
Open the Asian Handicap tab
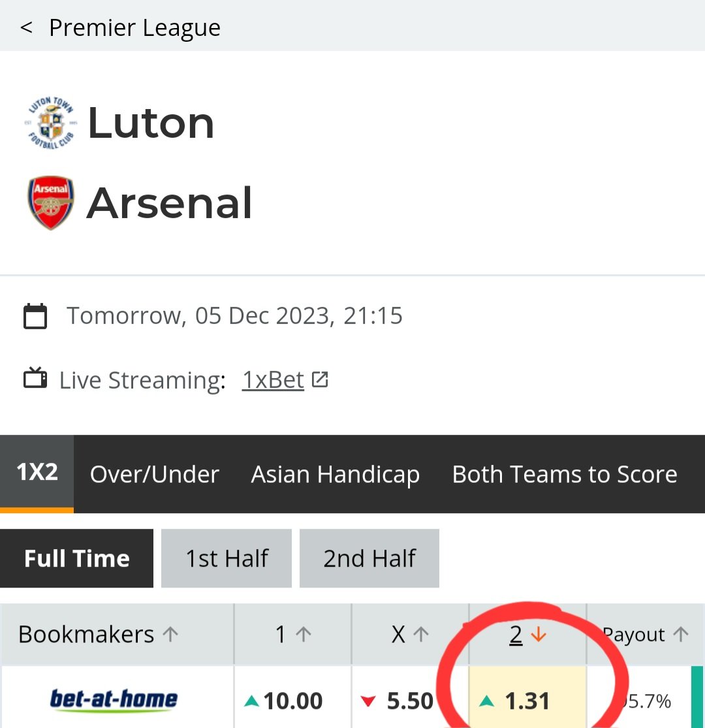336,475
